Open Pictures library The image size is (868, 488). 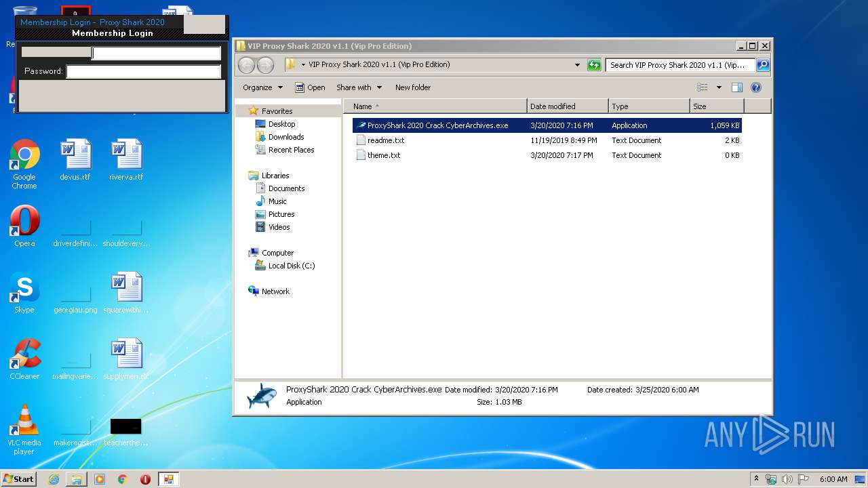pyautogui.click(x=281, y=214)
